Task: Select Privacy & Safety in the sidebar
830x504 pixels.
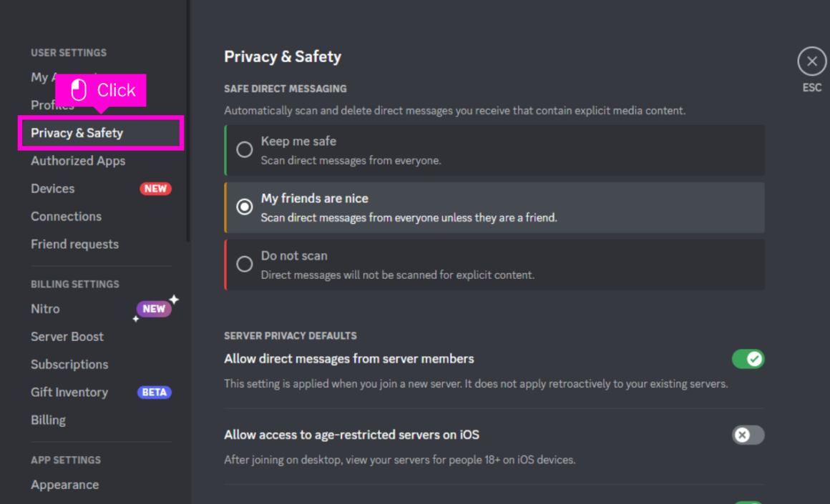Action: coord(77,133)
